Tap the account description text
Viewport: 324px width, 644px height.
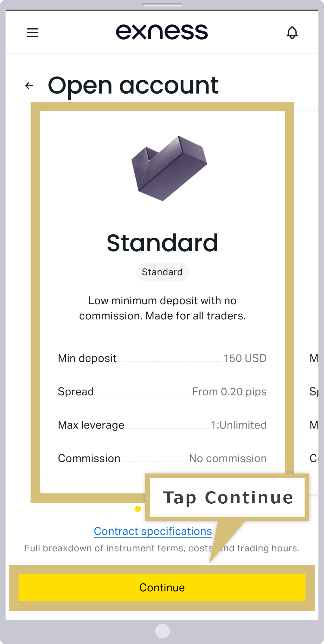pos(162,308)
